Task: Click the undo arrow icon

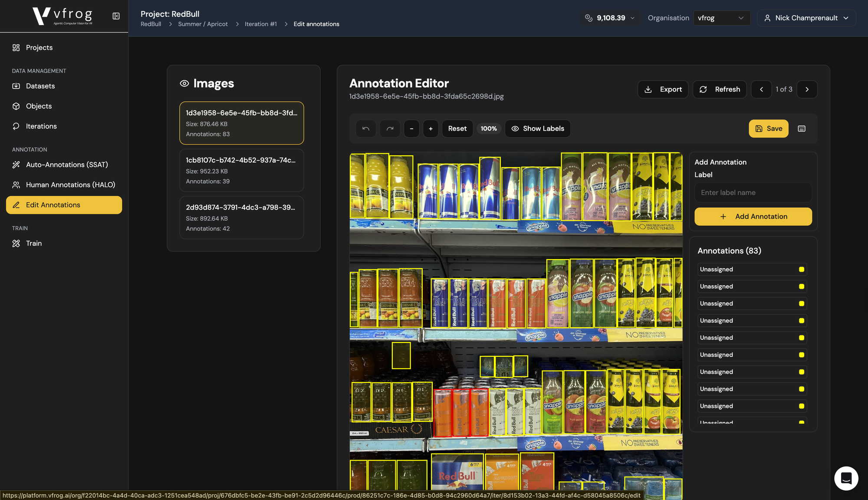Action: [366, 128]
